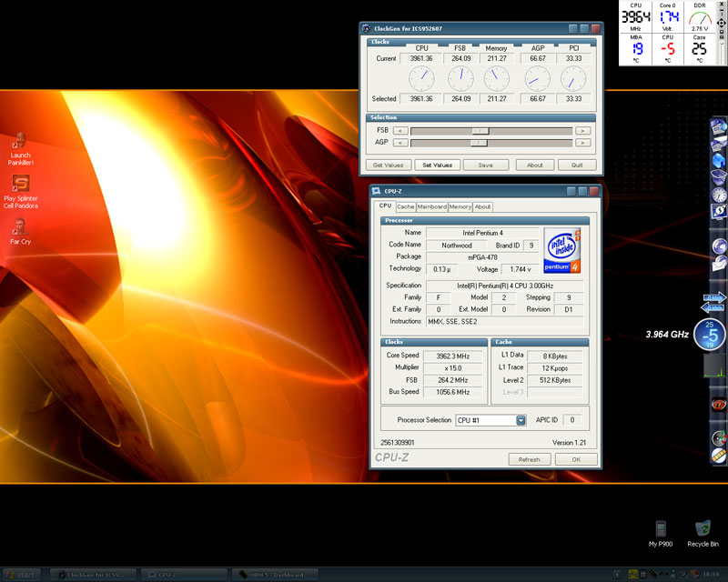Switch to the CPU tab in CPU-Z

click(x=385, y=206)
